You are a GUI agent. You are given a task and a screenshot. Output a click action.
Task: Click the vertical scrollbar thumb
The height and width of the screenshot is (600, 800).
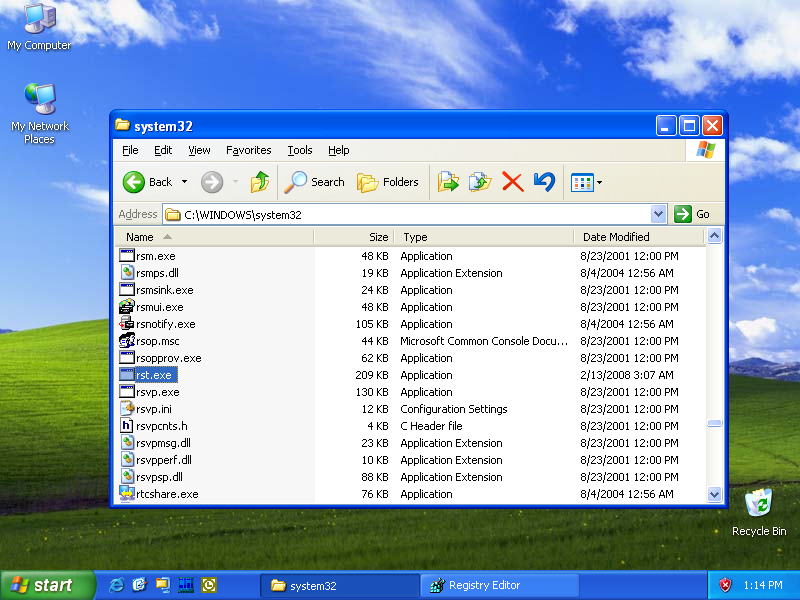(x=714, y=423)
